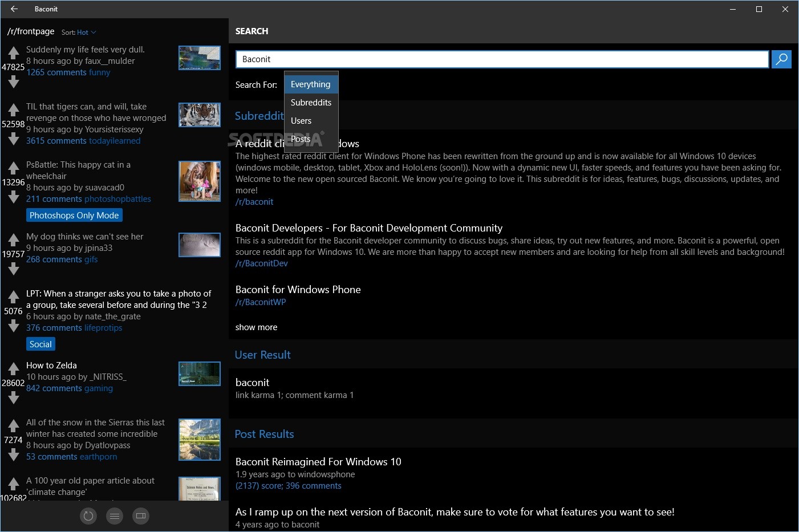This screenshot has height=532, width=799.
Task: Select Posts in Search For dropdown
Action: point(311,139)
